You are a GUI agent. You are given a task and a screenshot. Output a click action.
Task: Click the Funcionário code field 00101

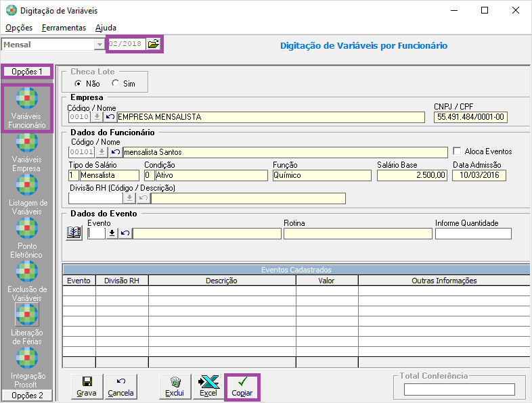[81, 152]
